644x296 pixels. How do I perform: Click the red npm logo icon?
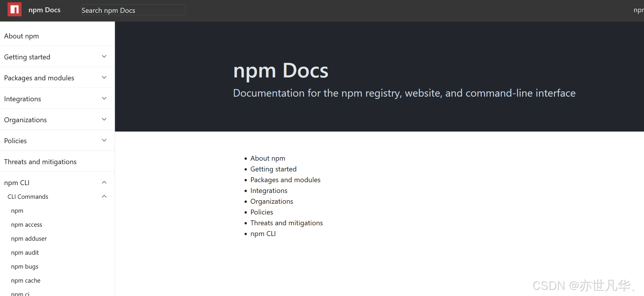14,9
